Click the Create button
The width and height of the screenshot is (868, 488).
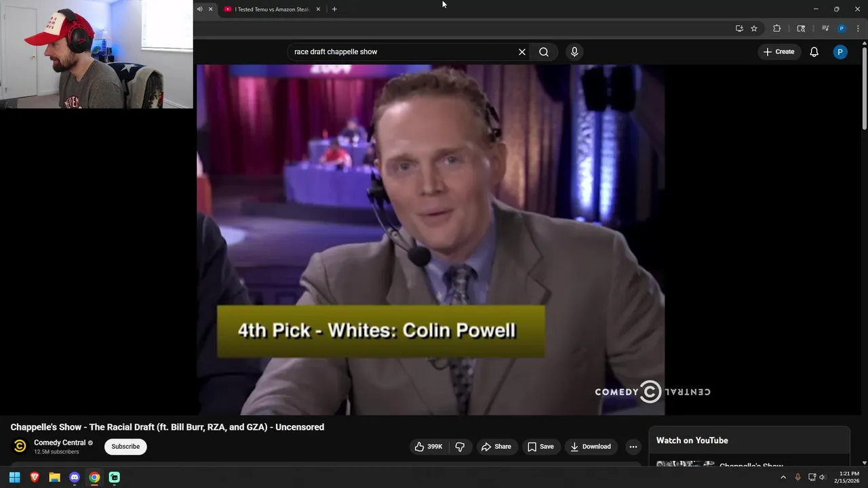778,52
